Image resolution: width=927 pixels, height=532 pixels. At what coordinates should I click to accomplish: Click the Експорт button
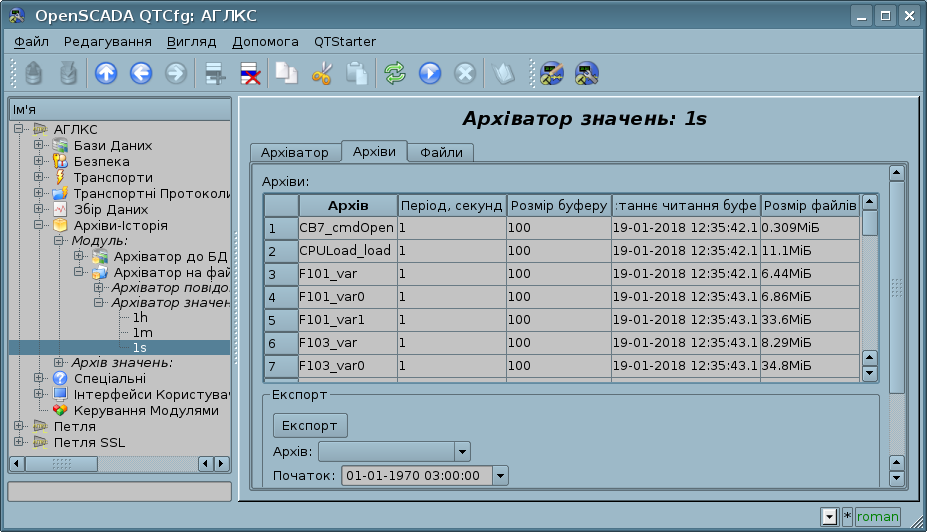click(x=310, y=425)
